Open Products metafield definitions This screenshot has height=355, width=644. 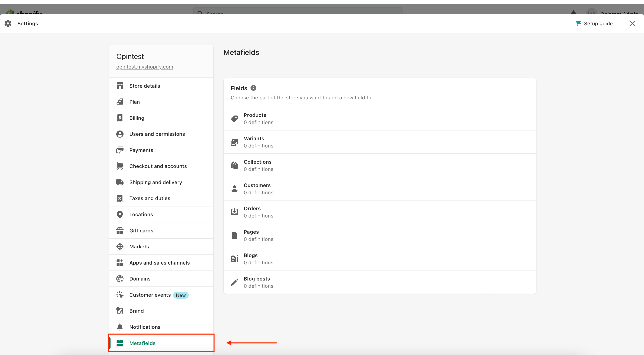point(379,119)
